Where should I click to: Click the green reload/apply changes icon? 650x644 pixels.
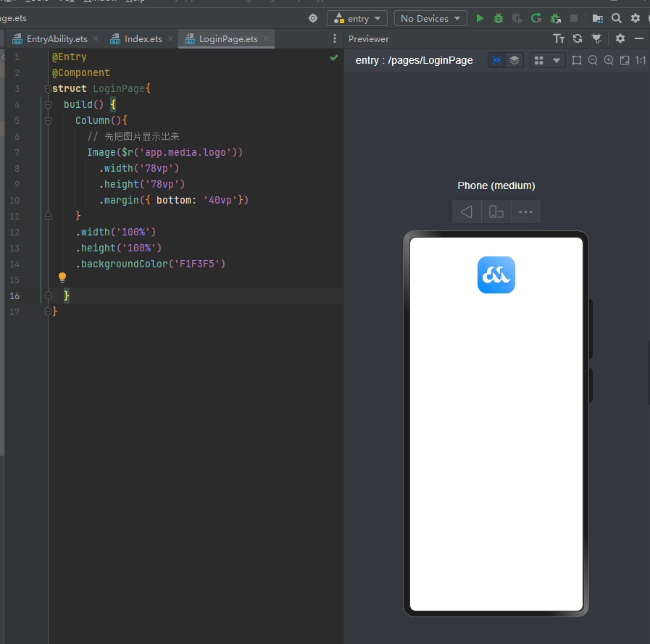[x=536, y=18]
